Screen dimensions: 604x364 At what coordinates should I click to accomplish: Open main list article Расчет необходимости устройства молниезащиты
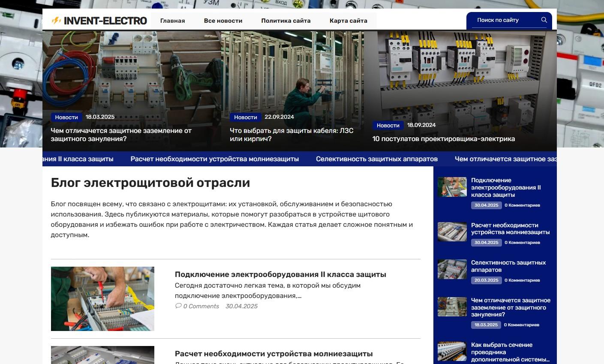[x=273, y=354]
